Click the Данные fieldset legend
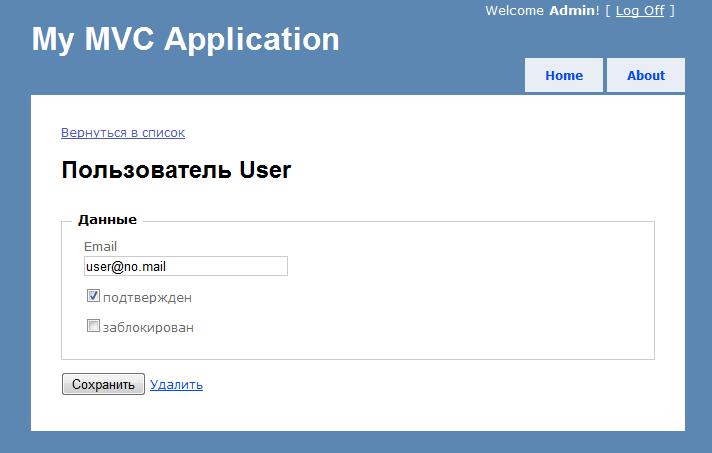 [x=107, y=220]
